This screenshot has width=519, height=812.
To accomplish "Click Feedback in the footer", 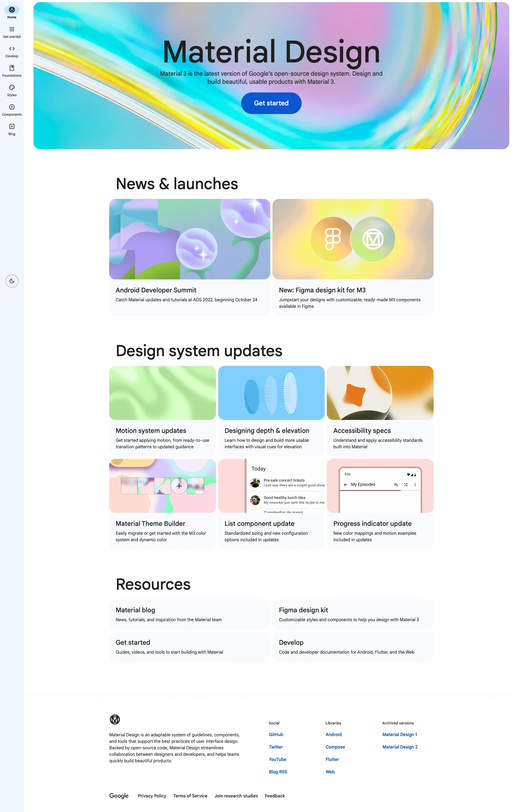I will (275, 796).
